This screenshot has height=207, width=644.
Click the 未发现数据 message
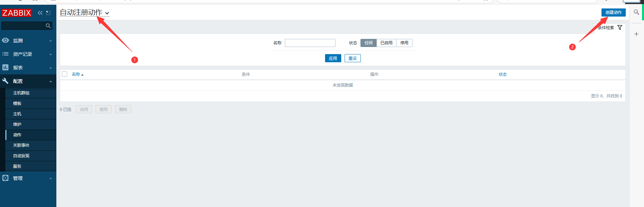click(x=343, y=85)
